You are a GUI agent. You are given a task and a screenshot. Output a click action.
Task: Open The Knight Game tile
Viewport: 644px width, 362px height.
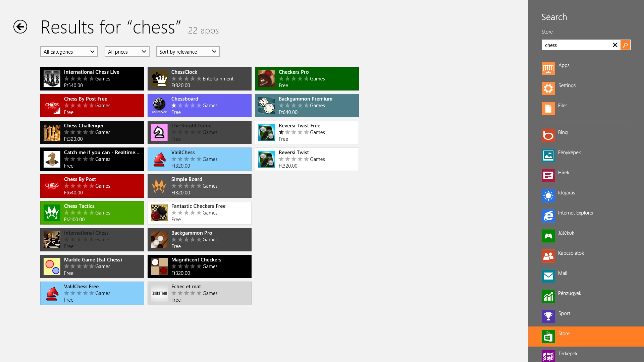pos(200,132)
